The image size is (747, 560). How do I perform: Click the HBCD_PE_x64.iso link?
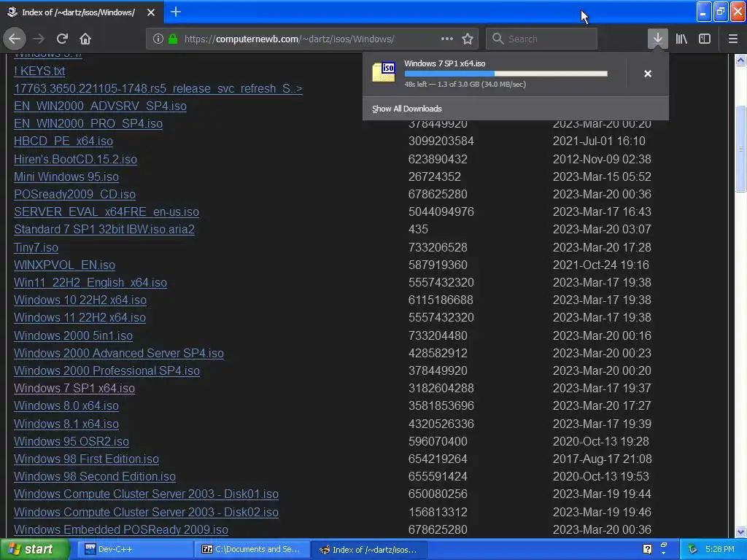click(63, 141)
